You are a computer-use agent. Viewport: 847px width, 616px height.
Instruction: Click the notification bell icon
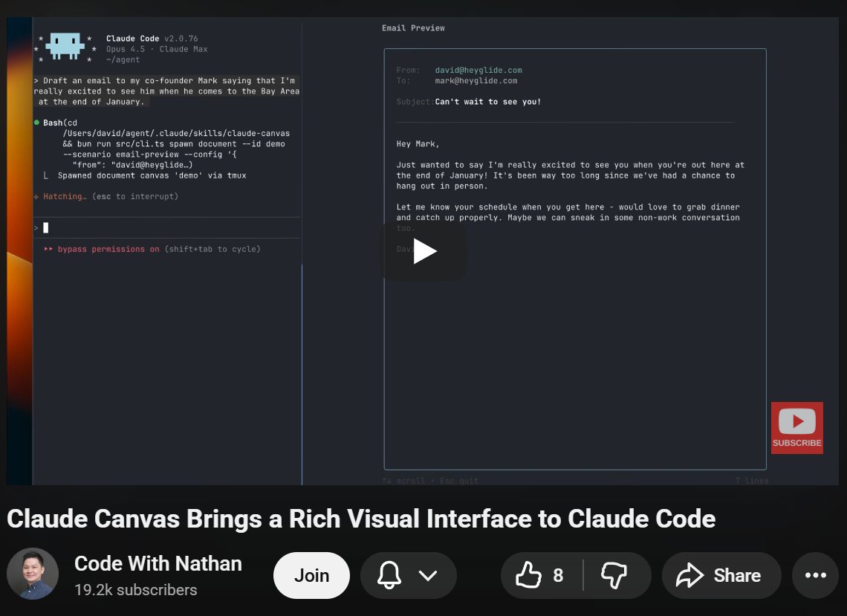click(x=389, y=575)
